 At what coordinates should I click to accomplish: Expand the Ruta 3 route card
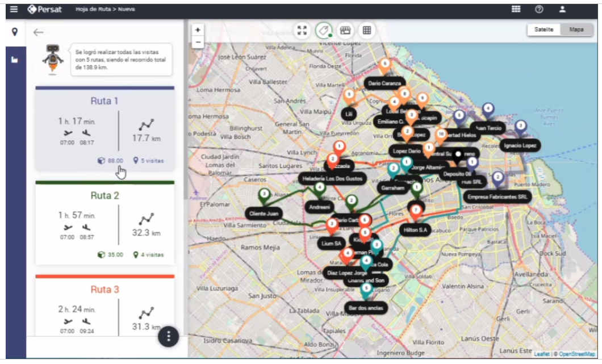pyautogui.click(x=104, y=290)
